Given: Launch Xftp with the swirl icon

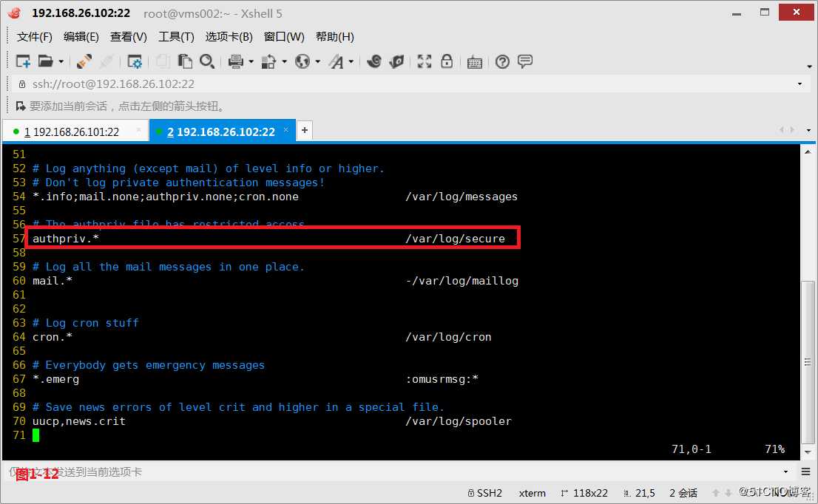Looking at the screenshot, I should 374,61.
